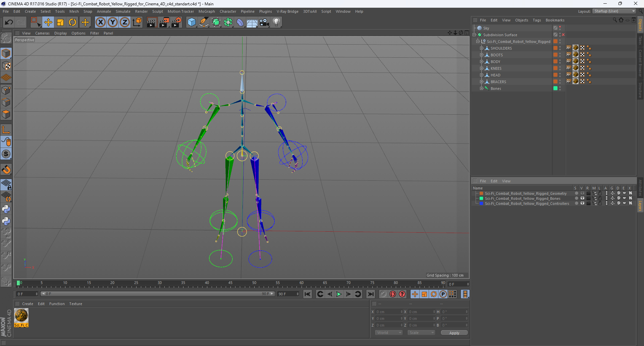The image size is (644, 346).
Task: Toggle visibility dots for Sky object
Action: point(560,28)
